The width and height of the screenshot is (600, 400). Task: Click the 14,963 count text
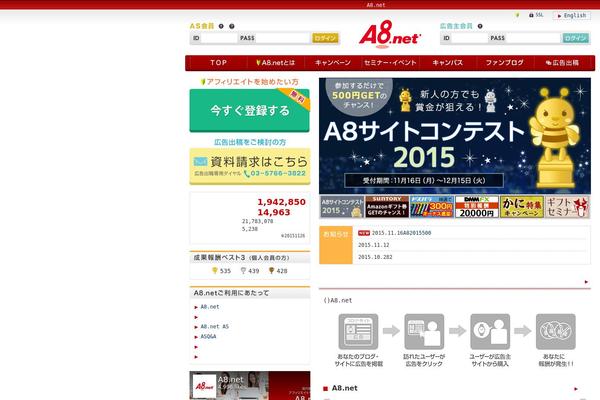(274, 212)
